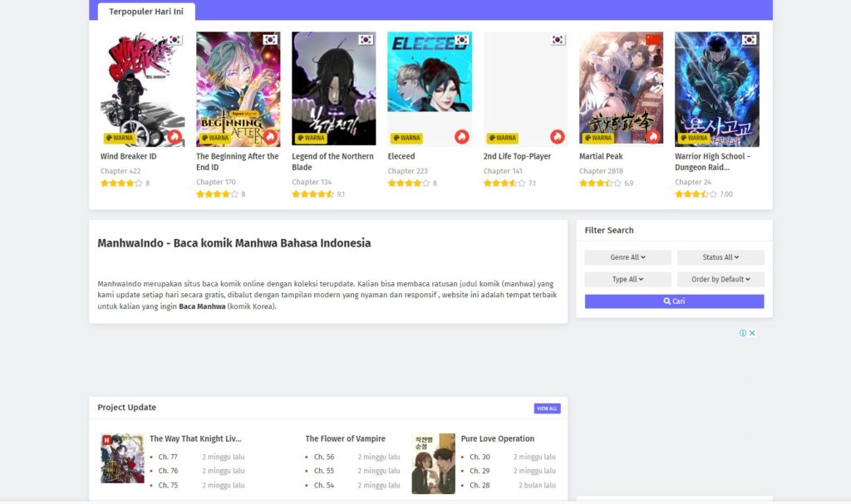
Task: Open the Pure Love Operation title
Action: [x=498, y=439]
